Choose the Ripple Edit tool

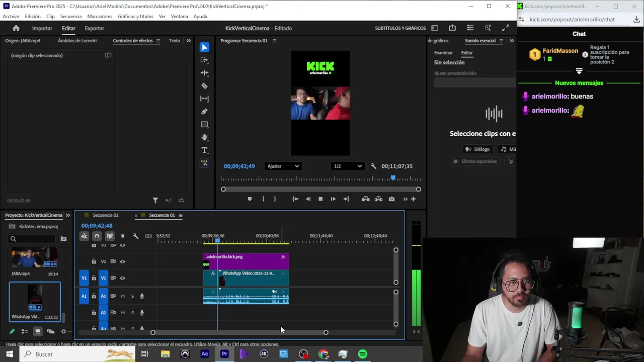tap(204, 73)
